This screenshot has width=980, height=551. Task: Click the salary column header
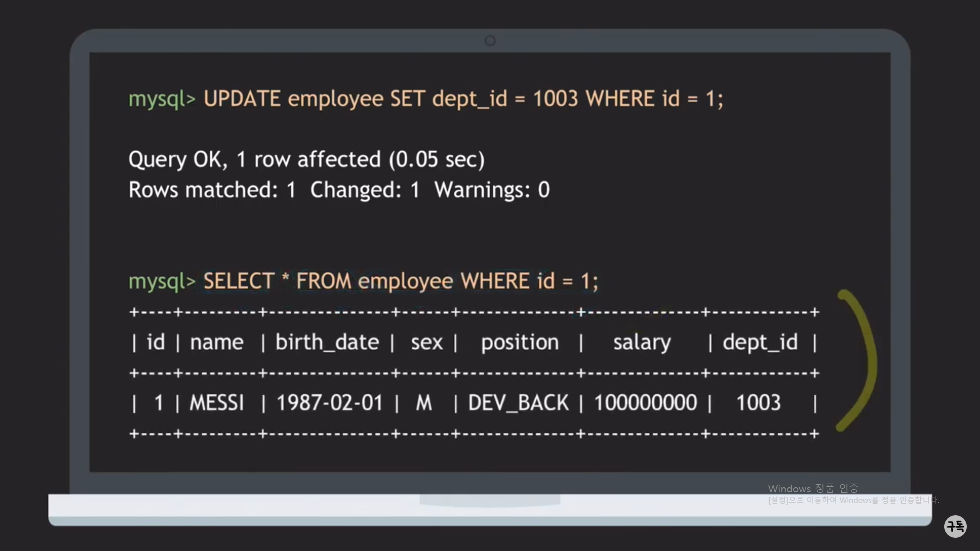pyautogui.click(x=642, y=342)
